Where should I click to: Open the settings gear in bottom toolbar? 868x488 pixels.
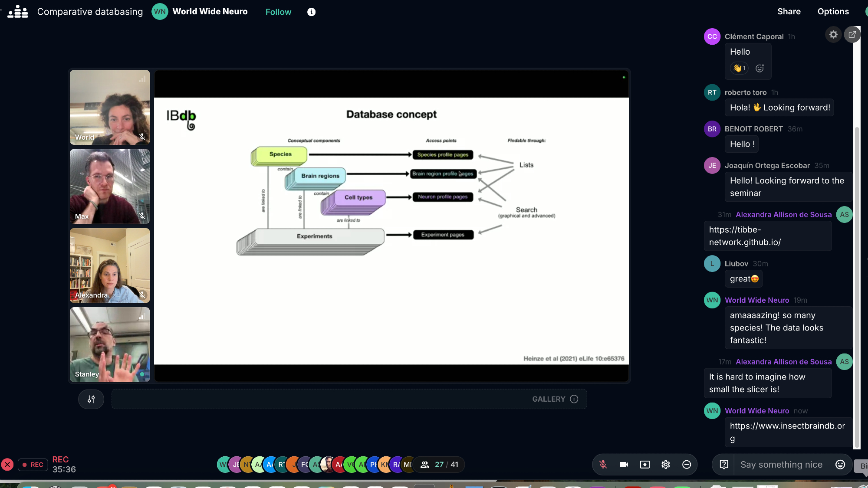tap(665, 465)
